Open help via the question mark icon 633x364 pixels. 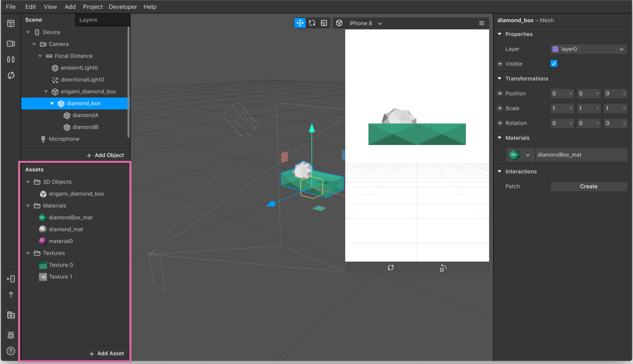point(11,351)
